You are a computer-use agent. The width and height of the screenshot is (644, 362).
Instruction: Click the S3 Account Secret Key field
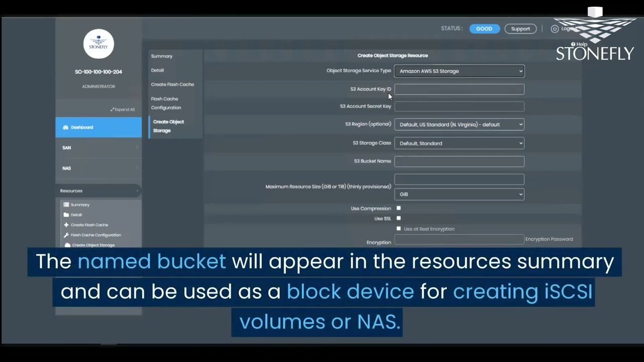tap(459, 106)
